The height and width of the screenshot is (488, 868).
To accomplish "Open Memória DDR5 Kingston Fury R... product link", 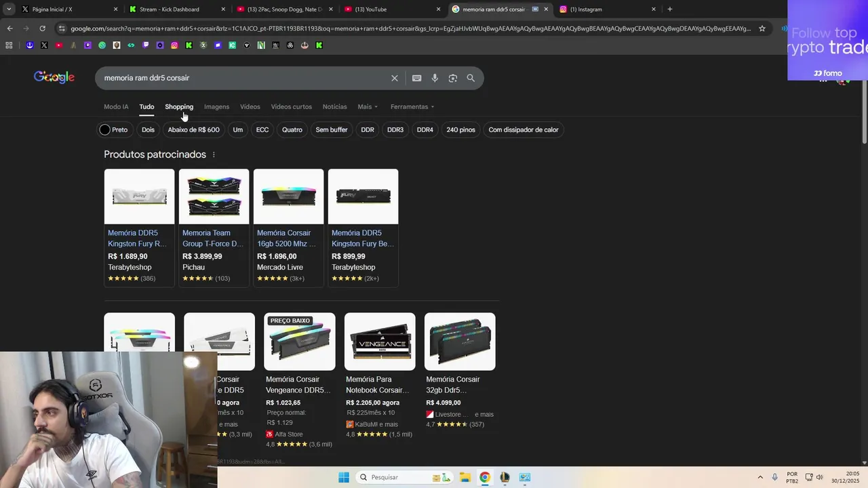I will click(x=137, y=238).
